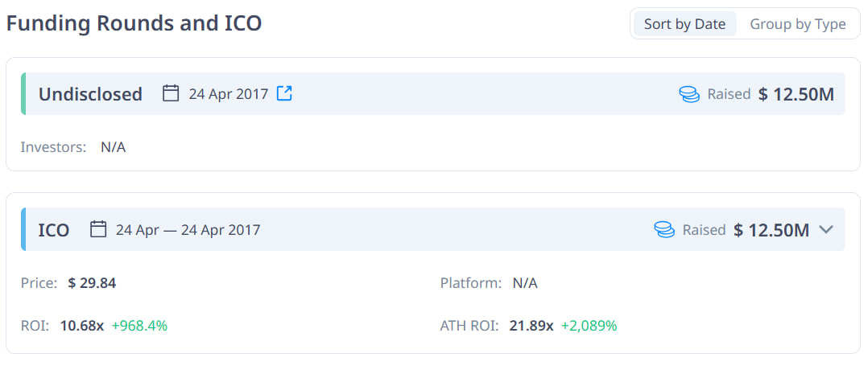Image resolution: width=868 pixels, height=370 pixels.
Task: Click the 24 Apr — 24 Apr 2017 date range
Action: click(188, 230)
